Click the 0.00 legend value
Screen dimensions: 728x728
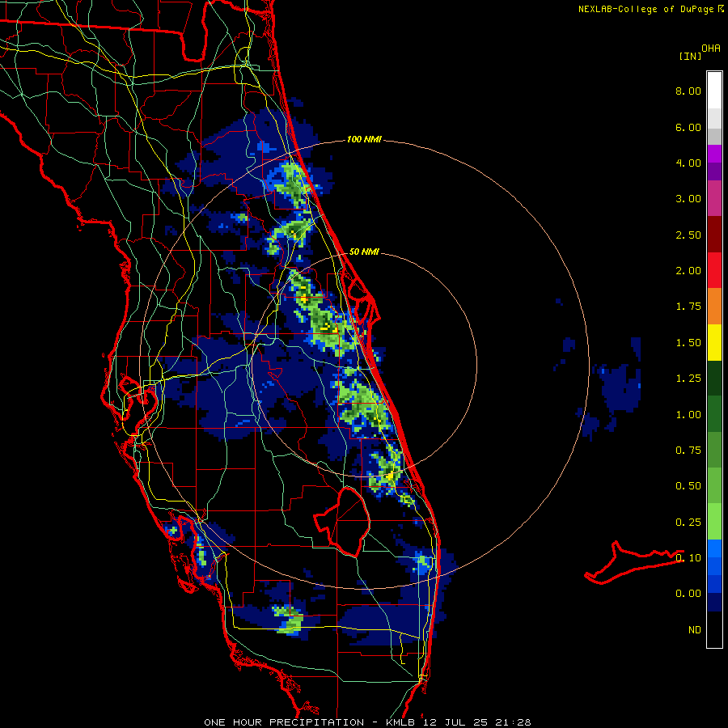coord(688,594)
